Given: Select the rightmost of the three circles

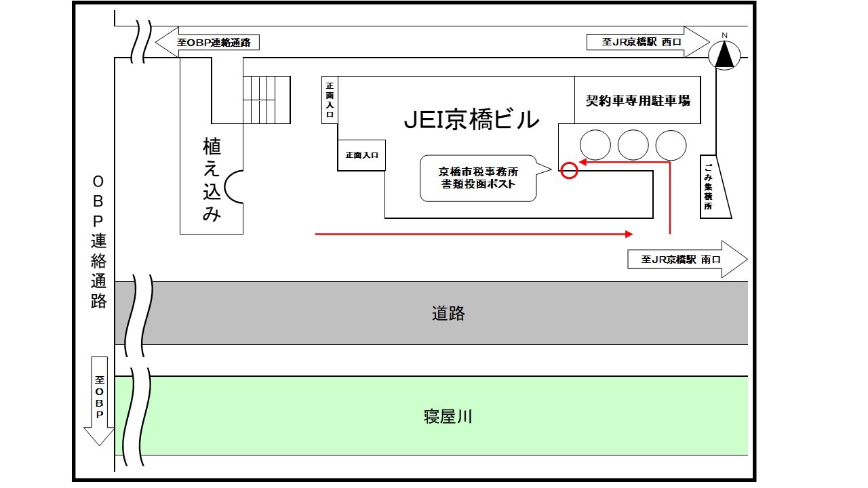Looking at the screenshot, I should (x=671, y=145).
